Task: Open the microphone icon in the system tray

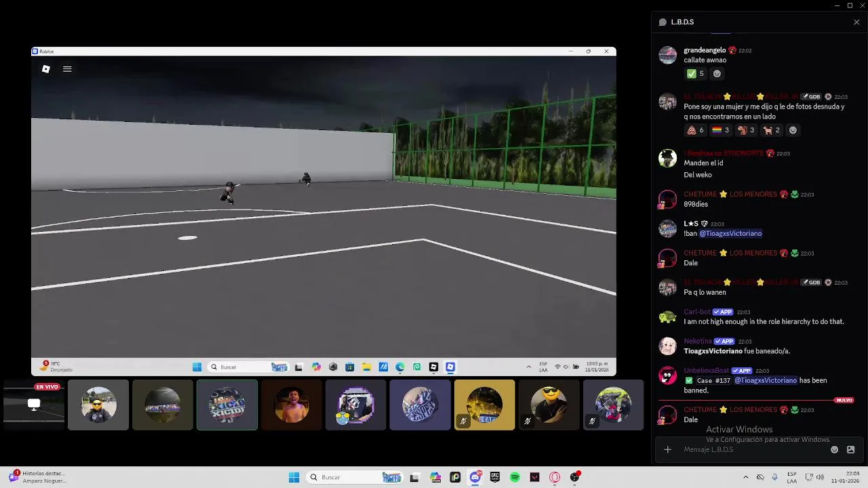Action: pyautogui.click(x=775, y=477)
